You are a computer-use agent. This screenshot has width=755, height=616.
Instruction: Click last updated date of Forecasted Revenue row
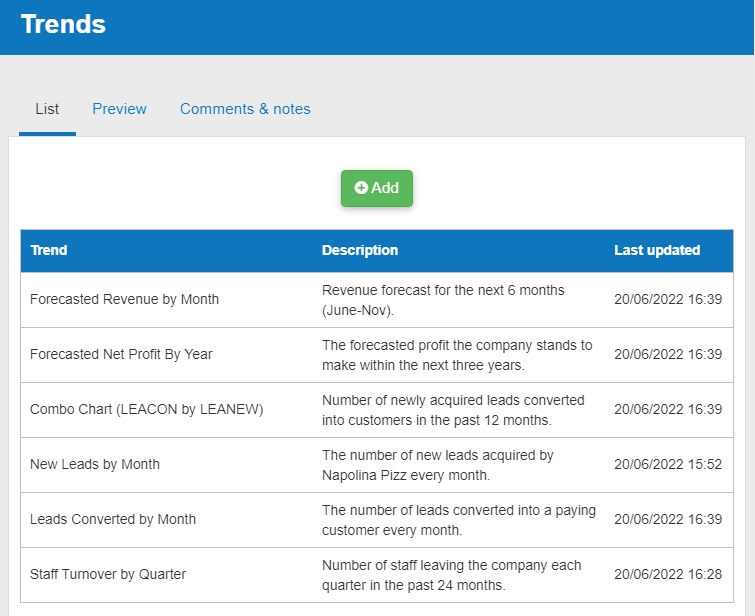pyautogui.click(x=668, y=300)
